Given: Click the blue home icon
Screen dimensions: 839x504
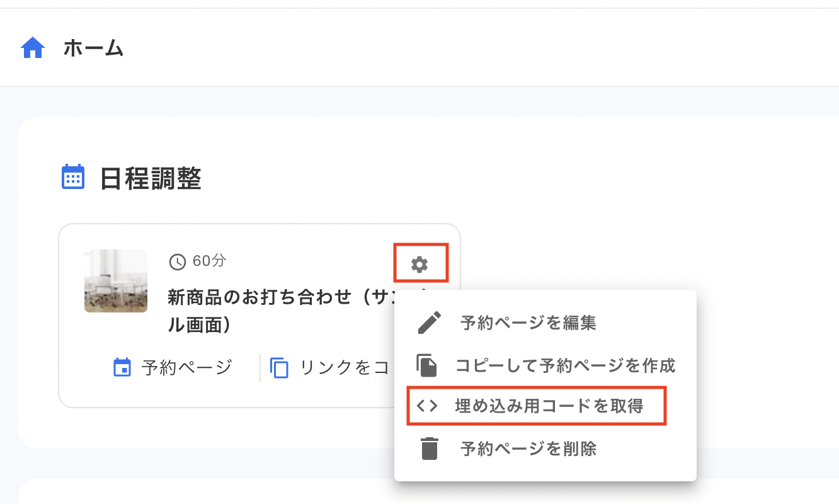Looking at the screenshot, I should click(33, 48).
